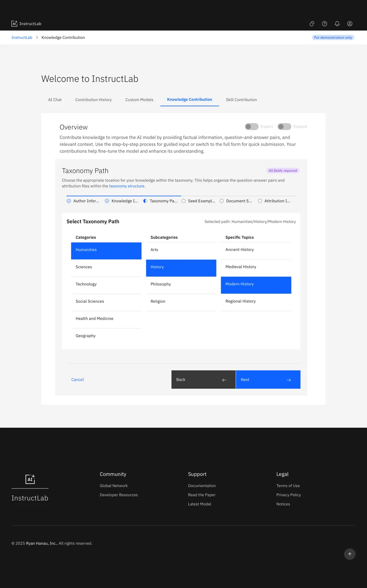Switch to the Custom Models tab
The width and height of the screenshot is (367, 588).
(x=139, y=100)
